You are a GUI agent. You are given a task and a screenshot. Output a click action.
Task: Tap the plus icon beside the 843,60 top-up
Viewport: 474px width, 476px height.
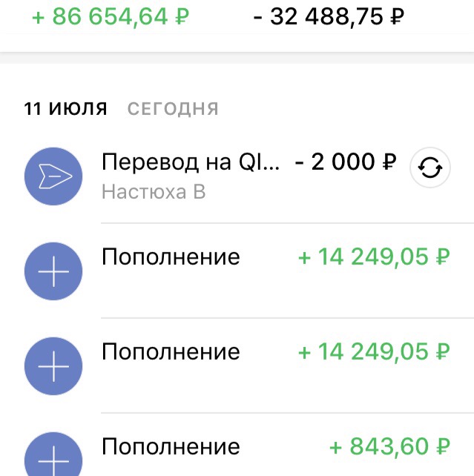(x=53, y=454)
